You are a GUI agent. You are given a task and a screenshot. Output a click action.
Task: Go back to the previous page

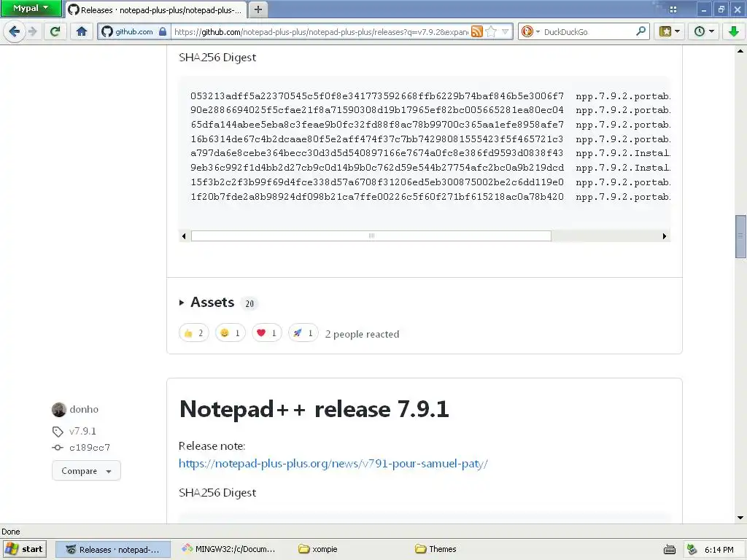[15, 31]
